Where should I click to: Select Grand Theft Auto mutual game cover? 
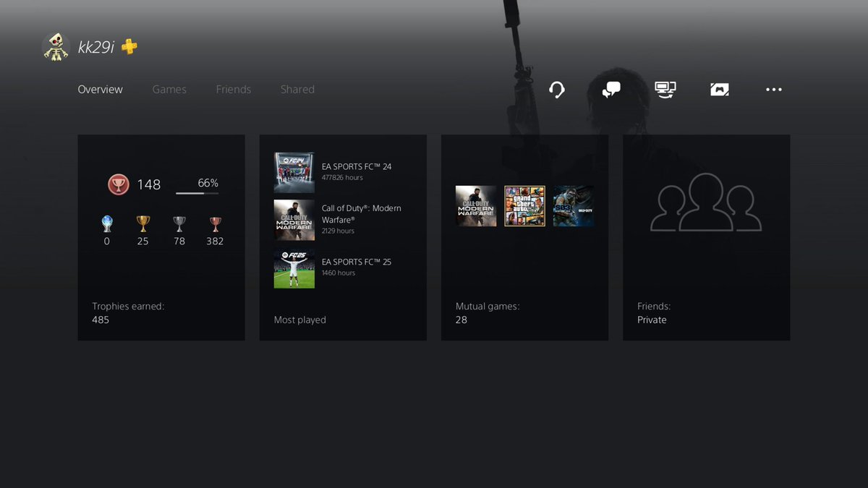coord(525,206)
